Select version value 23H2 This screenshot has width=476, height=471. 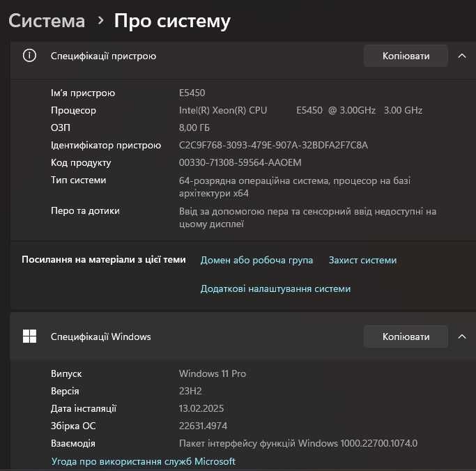point(190,391)
